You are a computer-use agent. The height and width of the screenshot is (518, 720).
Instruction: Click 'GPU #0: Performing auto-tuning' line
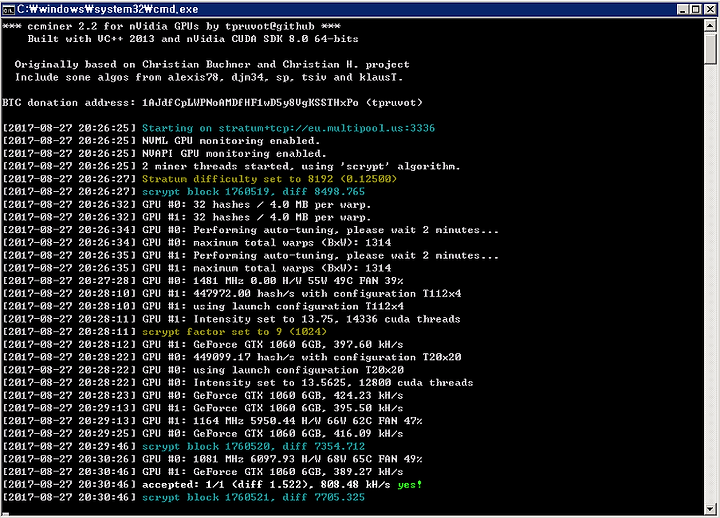(251, 230)
